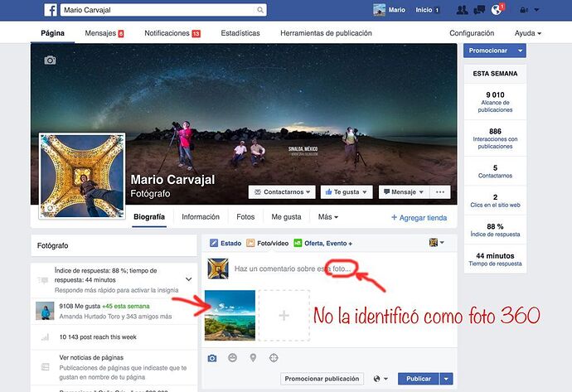The image size is (572, 392).
Task: Click the Eiffel Tower page profile picture
Action: 82,177
